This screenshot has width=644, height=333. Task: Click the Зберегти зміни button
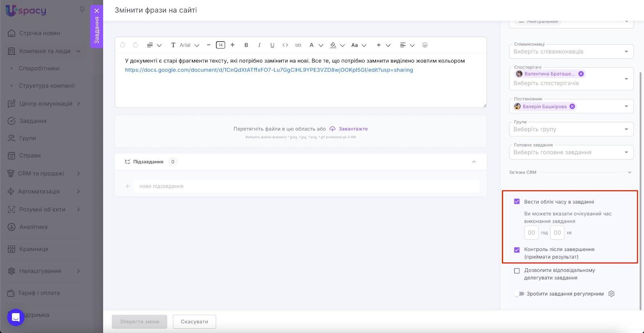point(139,322)
